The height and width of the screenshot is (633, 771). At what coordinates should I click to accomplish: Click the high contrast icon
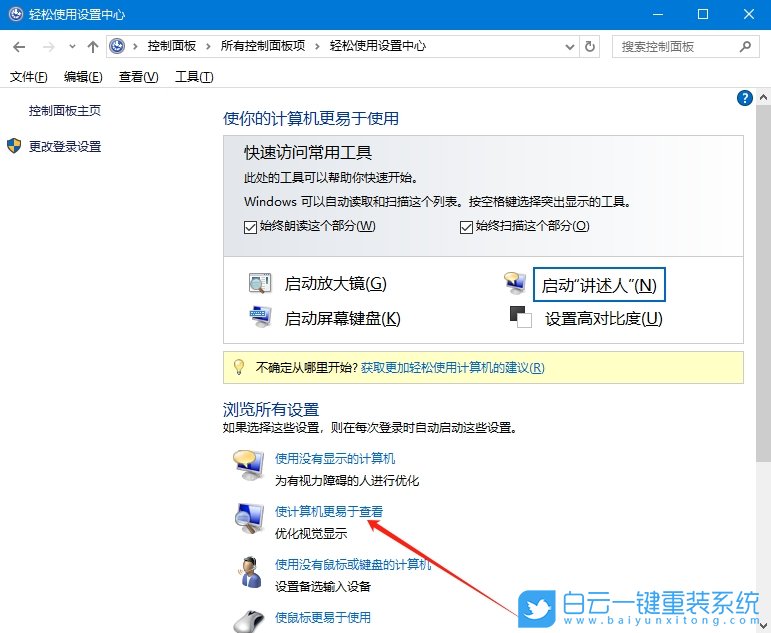pyautogui.click(x=520, y=317)
